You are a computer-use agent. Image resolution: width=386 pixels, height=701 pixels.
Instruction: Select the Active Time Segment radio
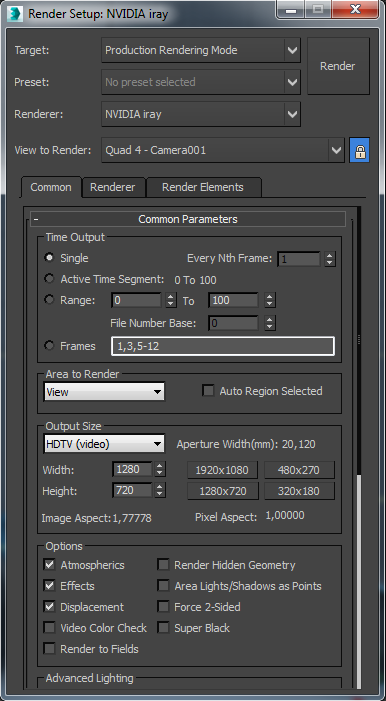click(50, 279)
